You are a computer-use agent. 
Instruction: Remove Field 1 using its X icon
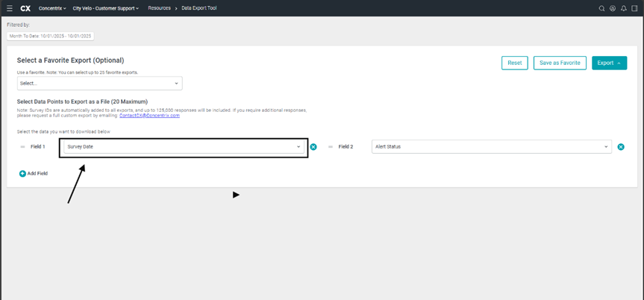coord(313,147)
